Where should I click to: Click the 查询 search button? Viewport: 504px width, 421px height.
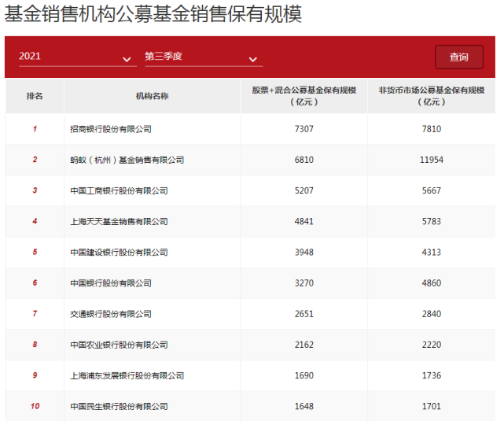458,57
